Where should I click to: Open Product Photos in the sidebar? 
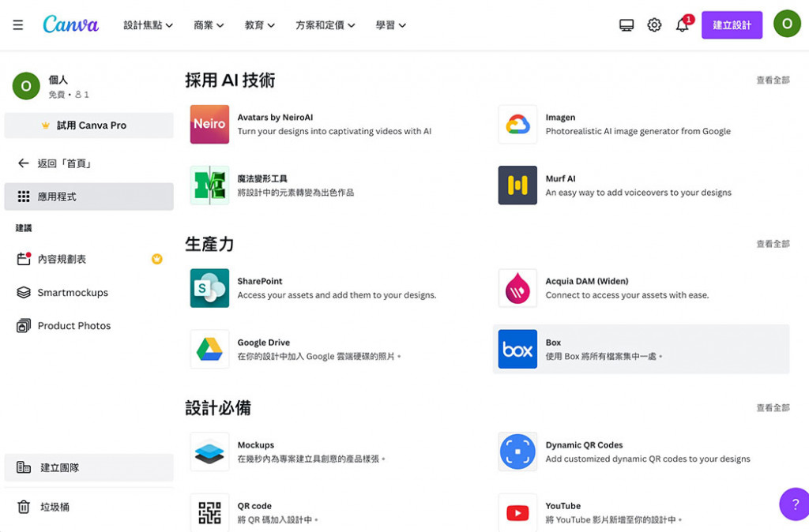coord(88,326)
